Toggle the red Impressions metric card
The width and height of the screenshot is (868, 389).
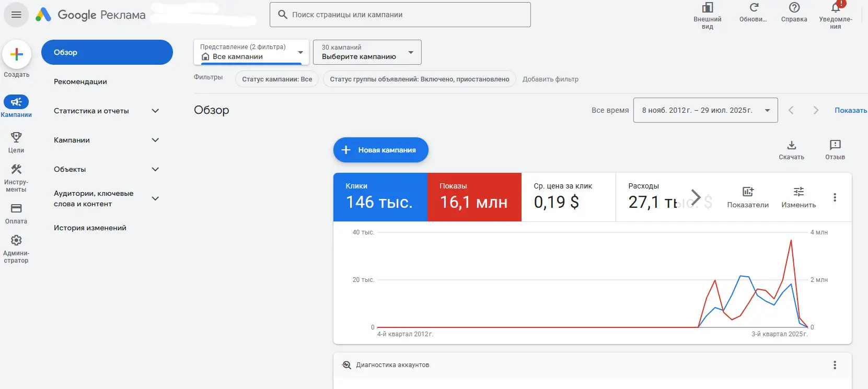click(474, 197)
